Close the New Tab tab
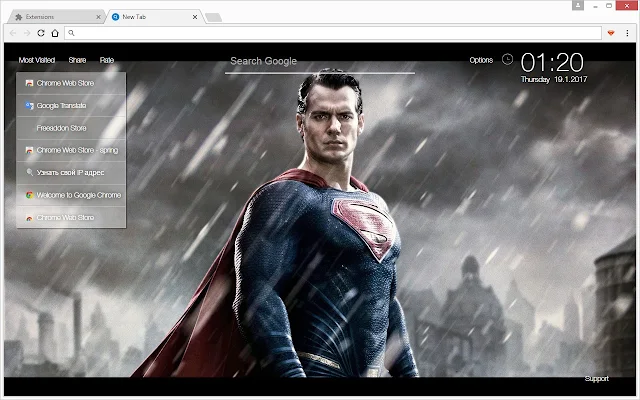This screenshot has width=640, height=400. click(195, 17)
